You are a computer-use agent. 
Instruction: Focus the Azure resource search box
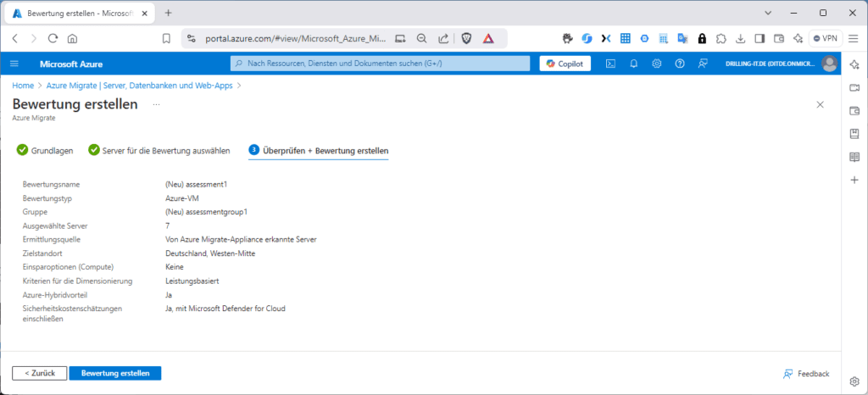[380, 64]
